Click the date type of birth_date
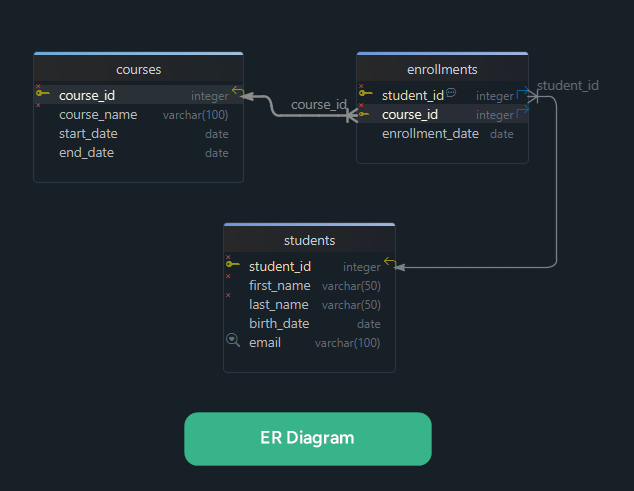Image resolution: width=634 pixels, height=491 pixels. pos(369,324)
